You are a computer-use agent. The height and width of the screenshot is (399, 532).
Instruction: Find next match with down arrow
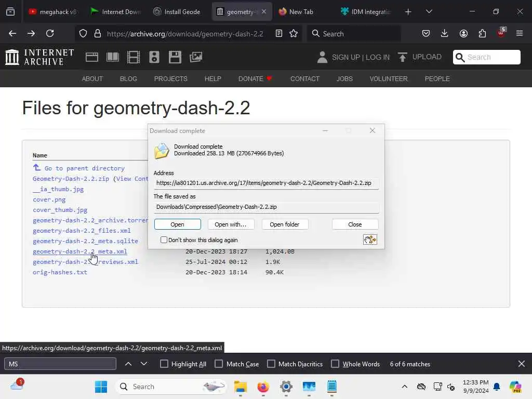tap(144, 364)
